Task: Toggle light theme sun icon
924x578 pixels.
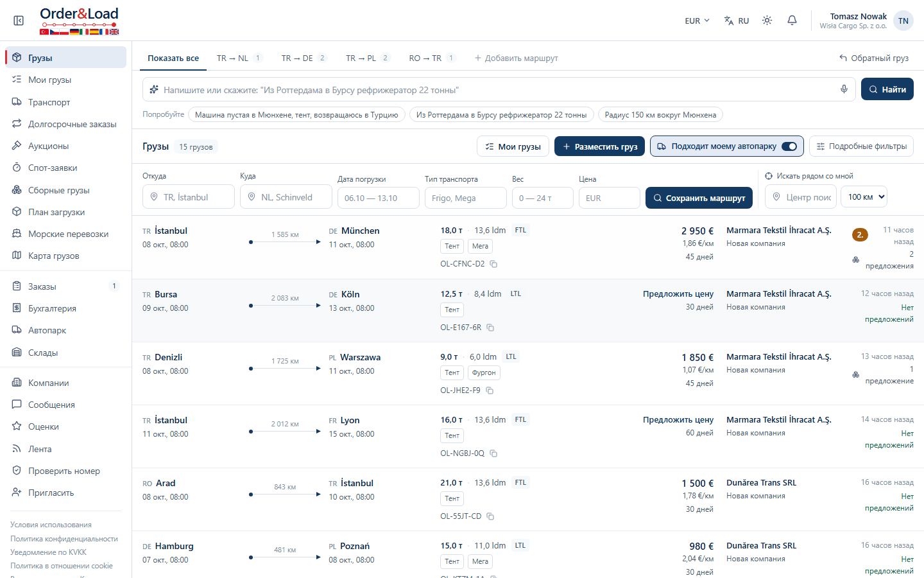Action: click(x=767, y=21)
